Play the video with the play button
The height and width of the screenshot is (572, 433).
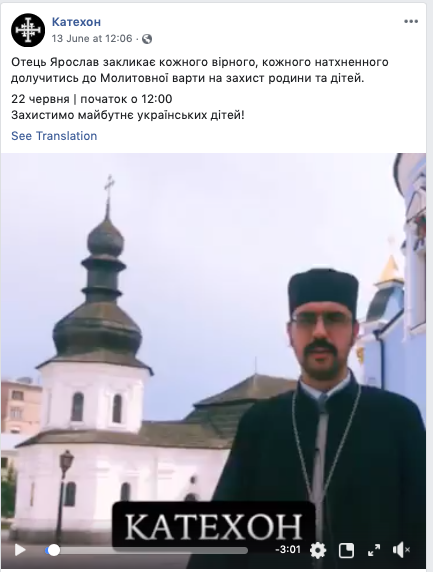(20, 550)
